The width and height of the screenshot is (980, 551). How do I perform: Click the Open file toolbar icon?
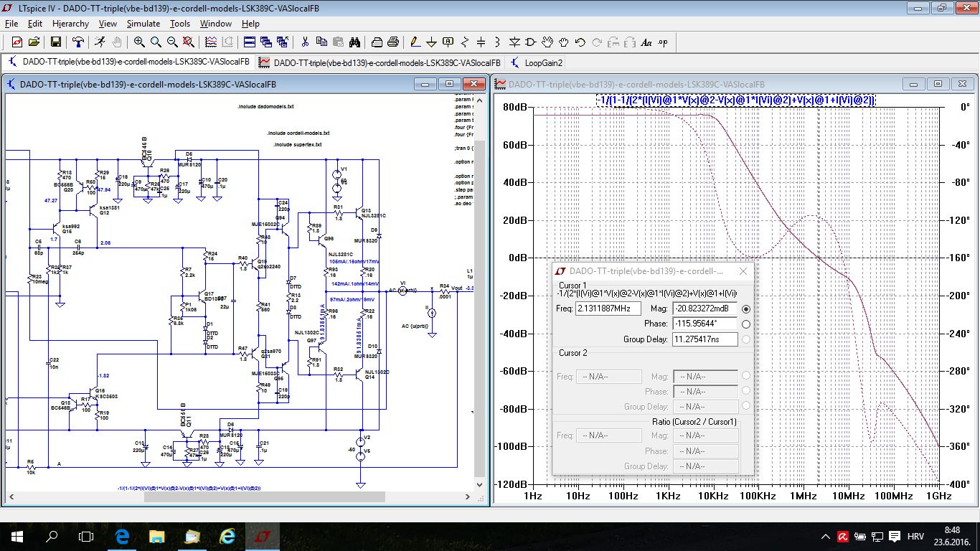[34, 42]
